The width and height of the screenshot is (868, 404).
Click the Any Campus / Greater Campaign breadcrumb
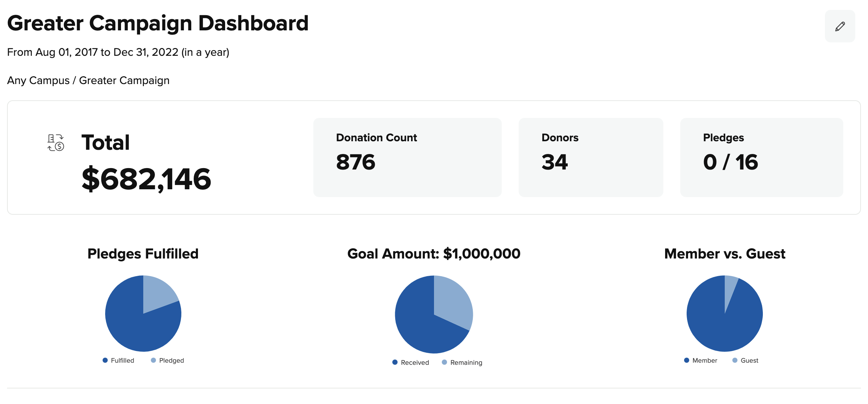tap(88, 81)
